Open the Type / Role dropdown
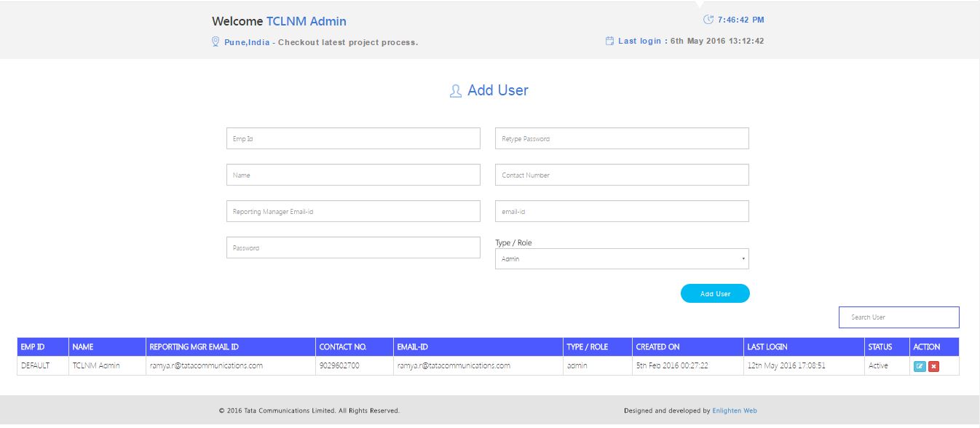Viewport: 980px width, 428px height. click(x=622, y=259)
